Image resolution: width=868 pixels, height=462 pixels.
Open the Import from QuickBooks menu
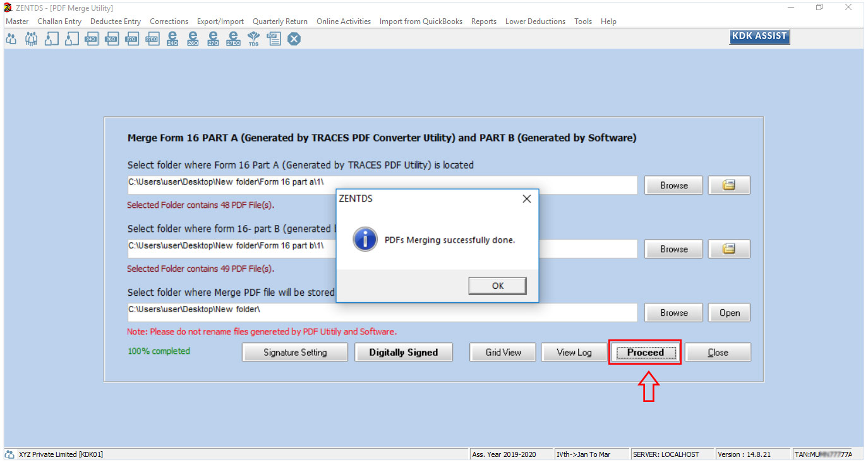click(x=421, y=21)
